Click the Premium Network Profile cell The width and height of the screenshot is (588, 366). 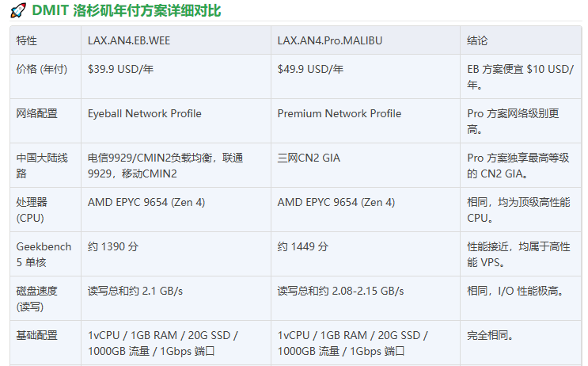339,113
